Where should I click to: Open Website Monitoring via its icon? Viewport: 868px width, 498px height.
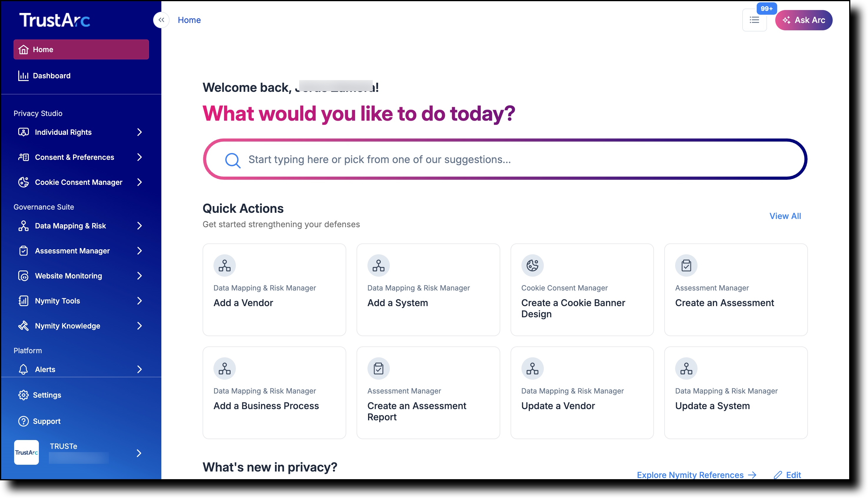pos(23,276)
